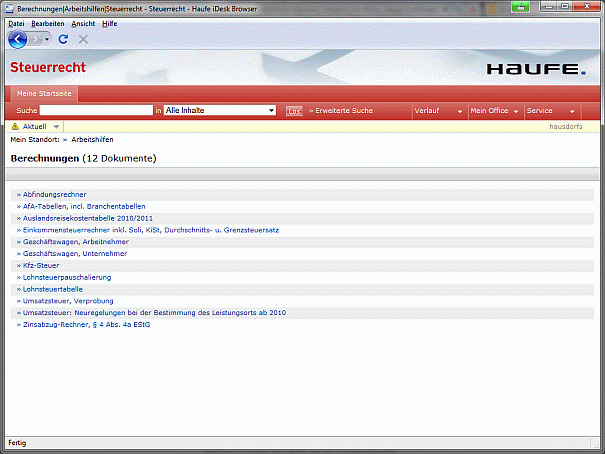605x454 pixels.
Task: Open Einkommensteuerrechner inkl. Soli, KiSt link
Action: 151,230
